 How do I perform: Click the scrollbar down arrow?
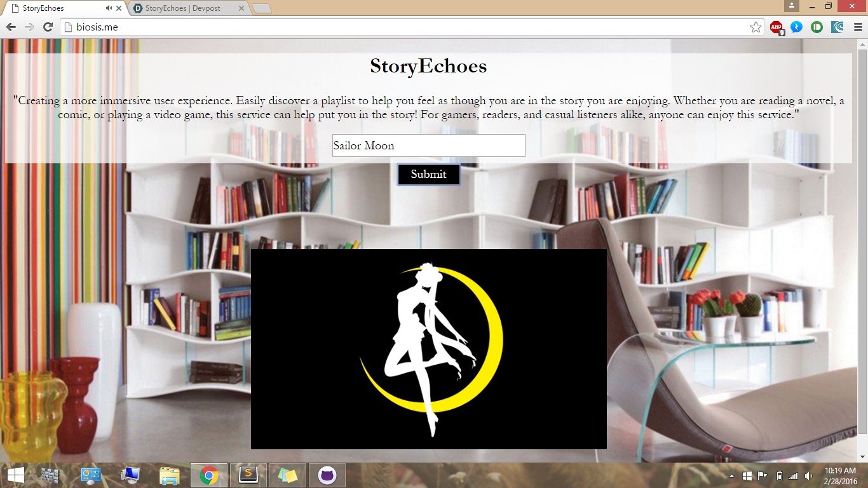click(x=862, y=456)
